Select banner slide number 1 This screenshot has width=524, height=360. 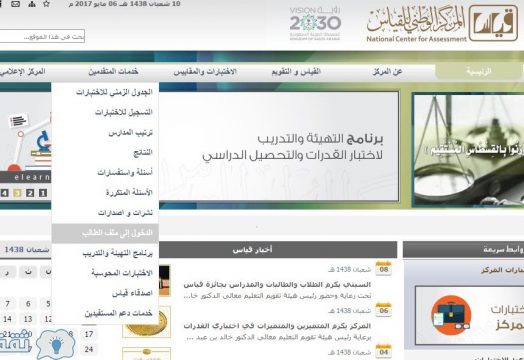coord(43,193)
